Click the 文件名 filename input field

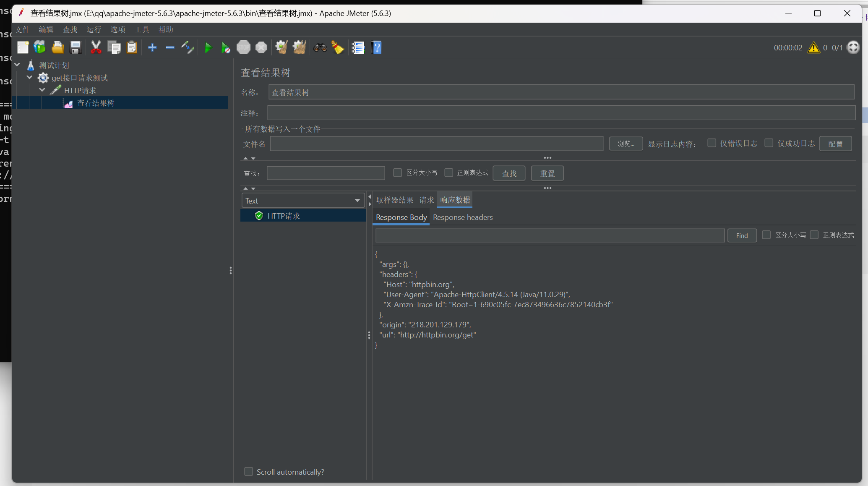(x=436, y=144)
